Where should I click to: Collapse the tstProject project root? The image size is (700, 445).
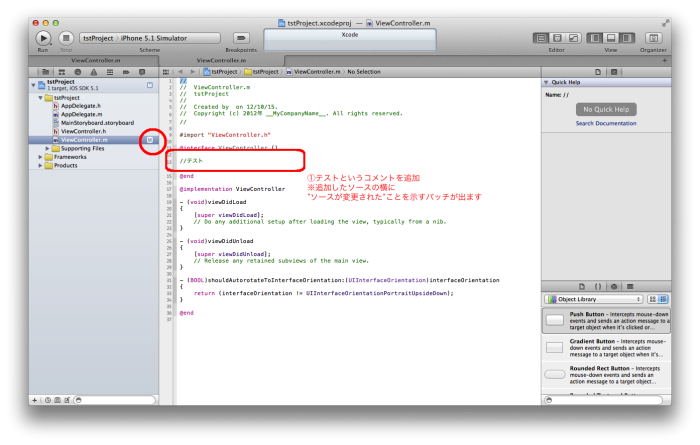click(33, 85)
